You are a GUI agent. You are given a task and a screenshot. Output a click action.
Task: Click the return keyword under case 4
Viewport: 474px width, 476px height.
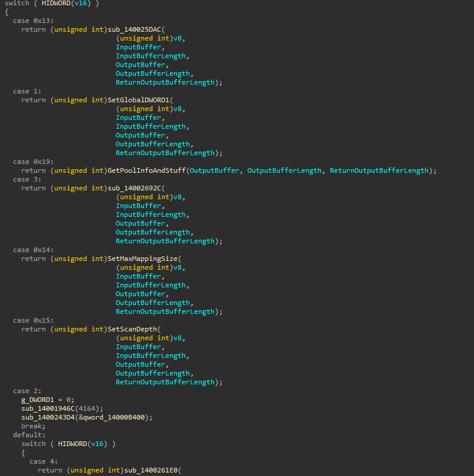[49, 470]
